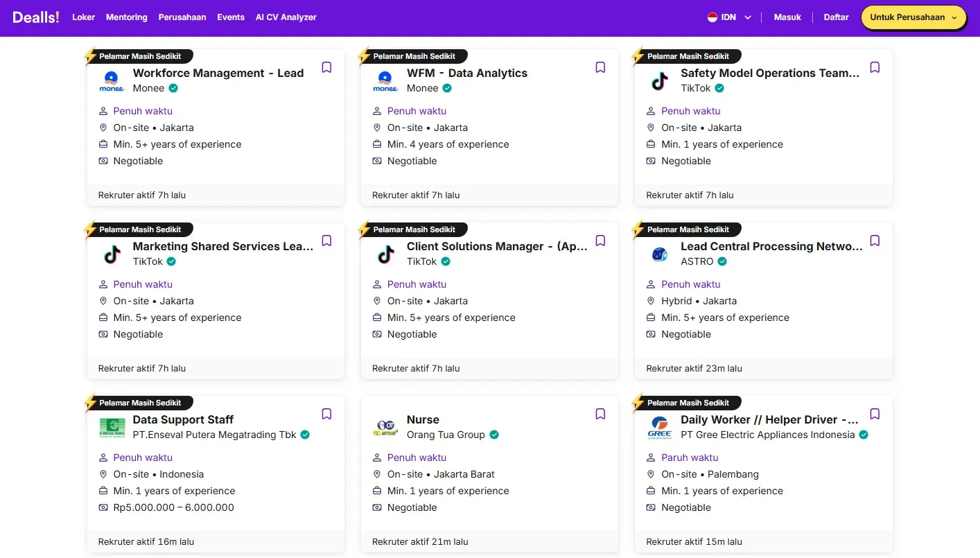Open Lead Central Processing Network job title
The width and height of the screenshot is (980, 558).
tap(772, 246)
